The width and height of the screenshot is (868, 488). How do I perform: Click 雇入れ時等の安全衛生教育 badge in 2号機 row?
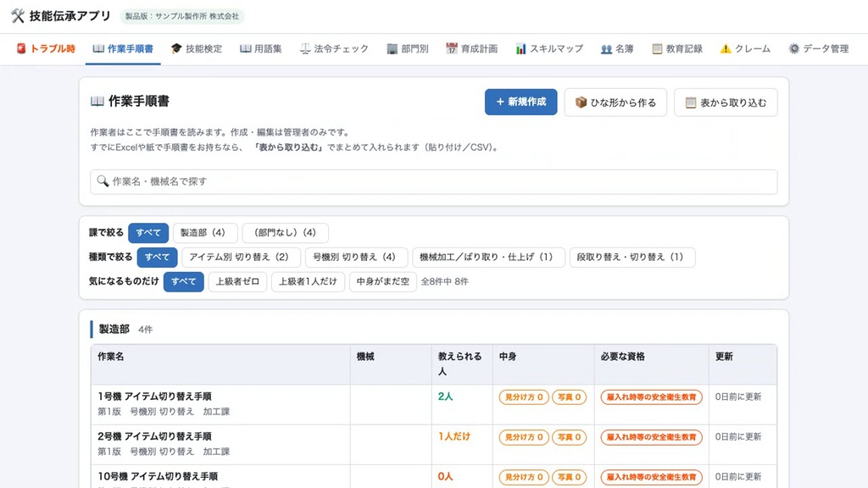(652, 436)
